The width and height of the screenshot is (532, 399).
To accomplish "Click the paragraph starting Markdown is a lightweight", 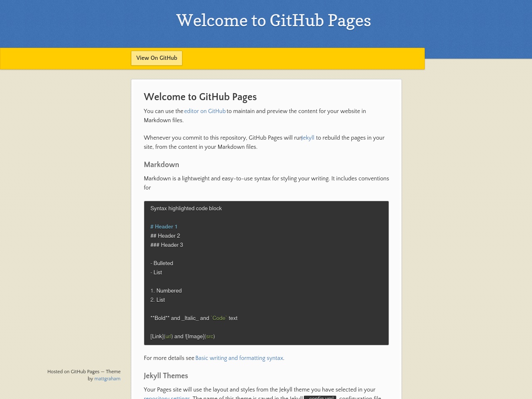I will pyautogui.click(x=266, y=183).
